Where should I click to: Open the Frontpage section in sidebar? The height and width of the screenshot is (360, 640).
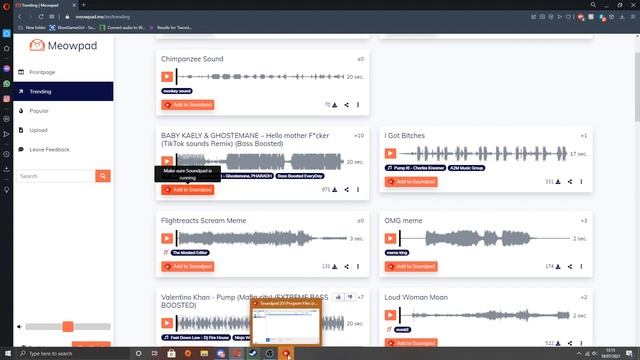63,72
